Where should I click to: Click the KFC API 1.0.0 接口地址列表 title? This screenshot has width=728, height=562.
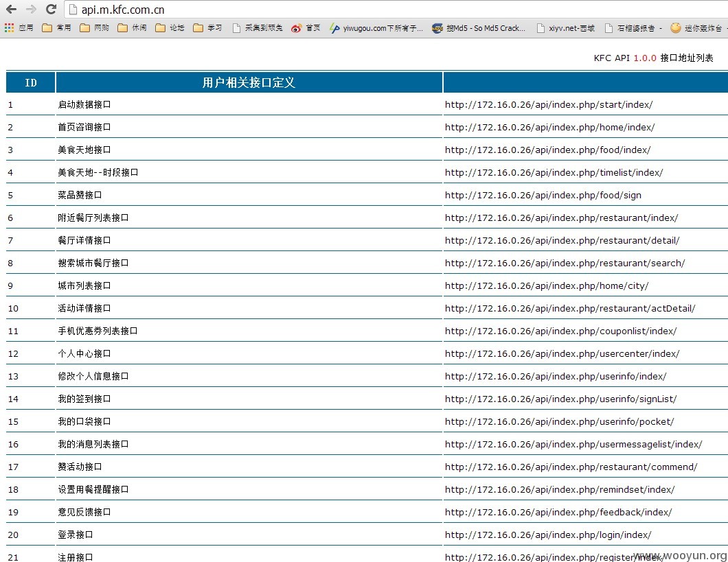653,58
